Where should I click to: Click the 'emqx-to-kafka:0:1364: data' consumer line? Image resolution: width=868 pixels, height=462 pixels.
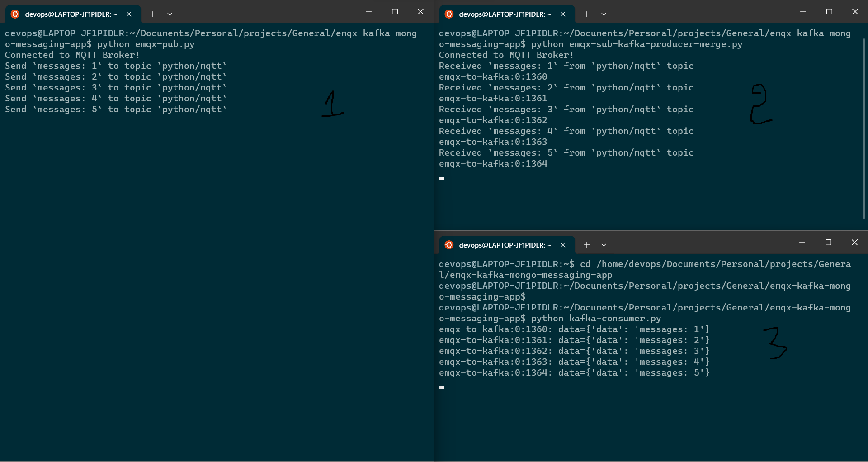point(574,373)
